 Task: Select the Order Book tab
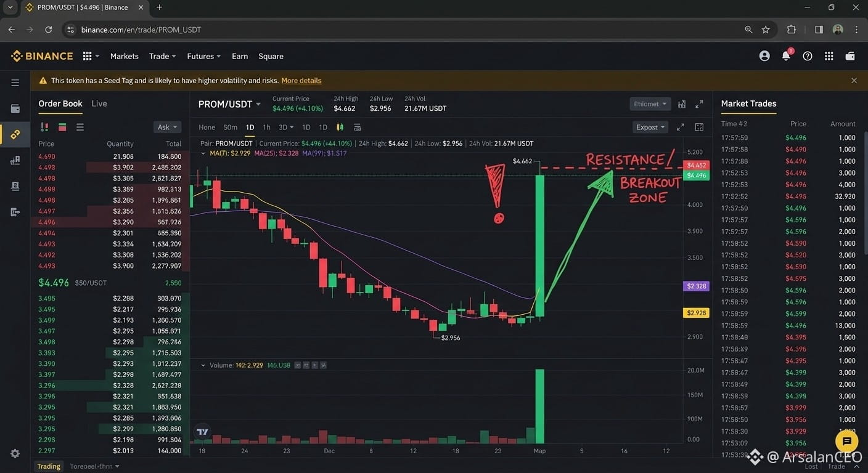tap(60, 103)
